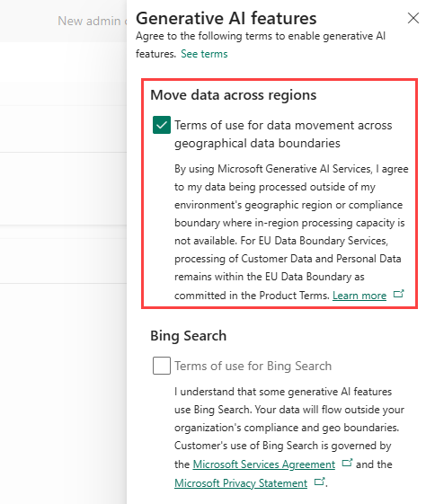Click external-link icon after Microsoft Services Agreement

tap(347, 463)
